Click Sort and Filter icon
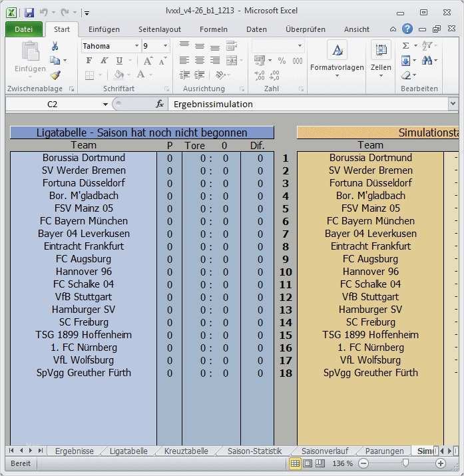The height and width of the screenshot is (476, 464). [427, 45]
